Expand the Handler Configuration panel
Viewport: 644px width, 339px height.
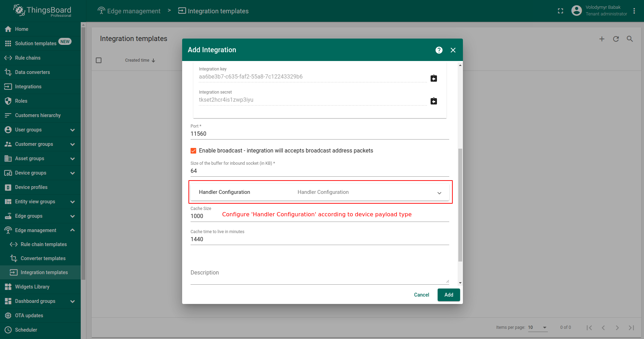320,192
